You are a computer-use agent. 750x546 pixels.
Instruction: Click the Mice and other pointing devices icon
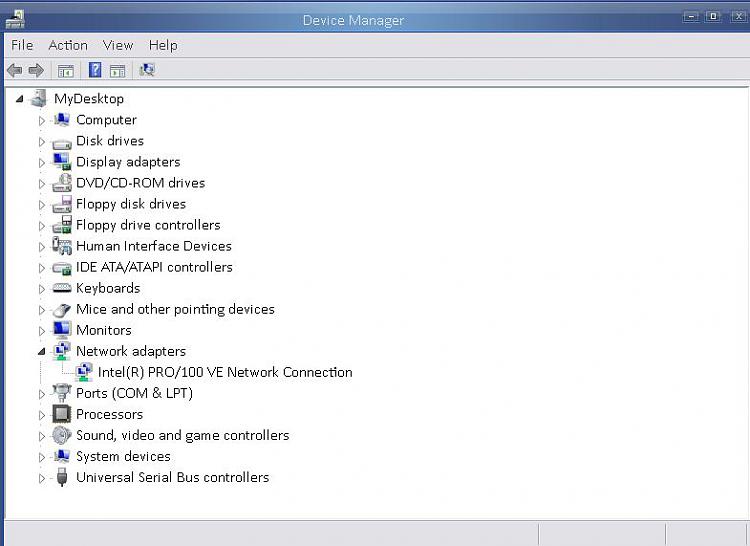click(x=62, y=310)
